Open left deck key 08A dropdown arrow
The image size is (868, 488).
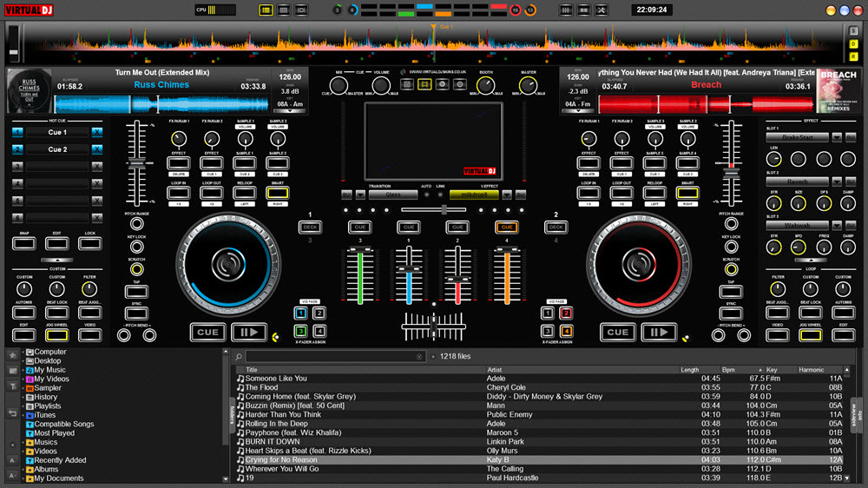[x=290, y=111]
